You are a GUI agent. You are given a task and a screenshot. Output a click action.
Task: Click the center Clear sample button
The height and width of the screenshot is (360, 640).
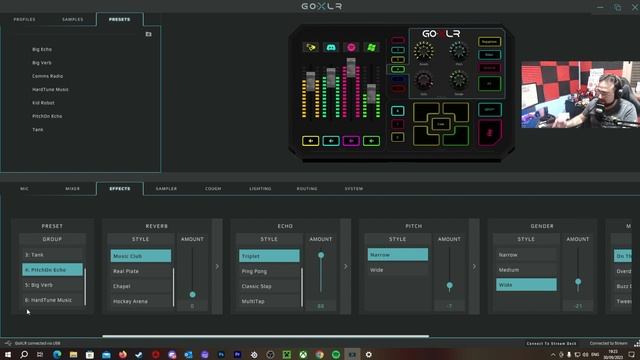click(x=441, y=124)
